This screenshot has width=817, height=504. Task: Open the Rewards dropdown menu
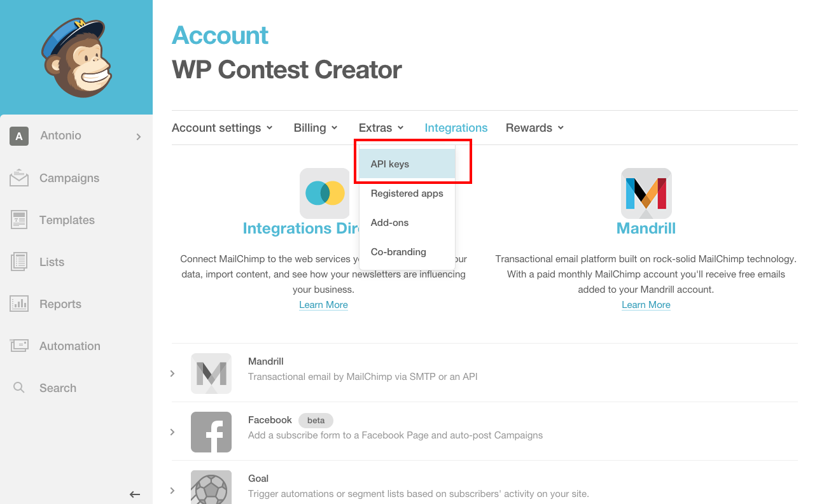[535, 128]
